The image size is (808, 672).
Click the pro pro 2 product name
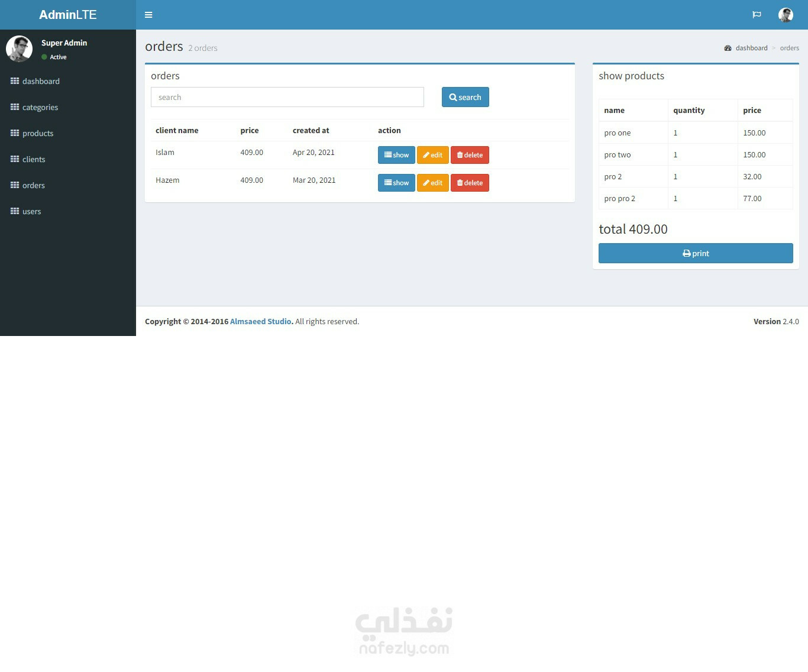tap(620, 198)
